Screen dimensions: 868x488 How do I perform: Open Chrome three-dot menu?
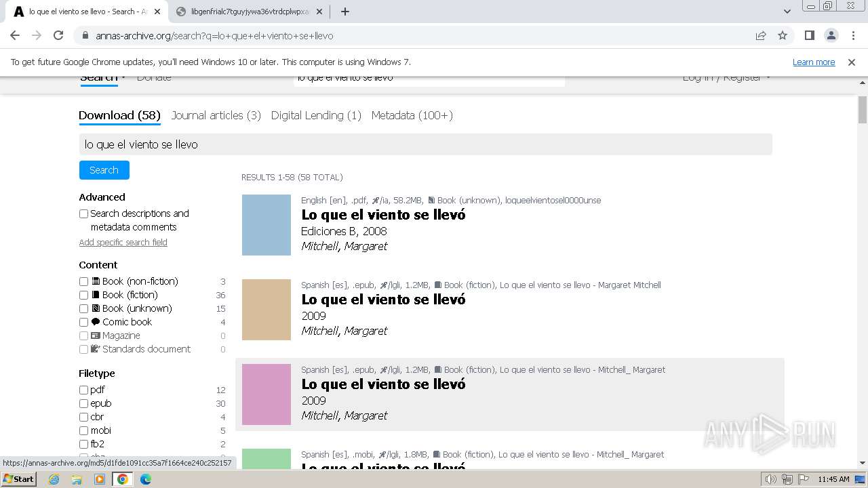click(853, 36)
